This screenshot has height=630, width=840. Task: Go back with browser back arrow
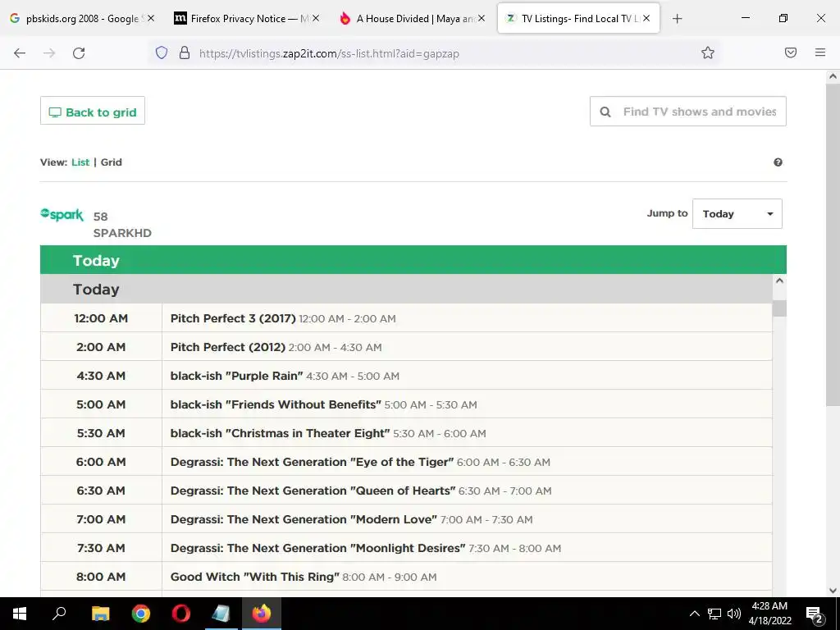coord(20,53)
